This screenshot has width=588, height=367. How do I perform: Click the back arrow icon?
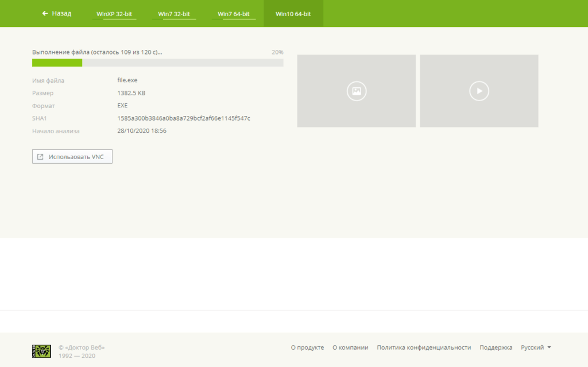45,13
